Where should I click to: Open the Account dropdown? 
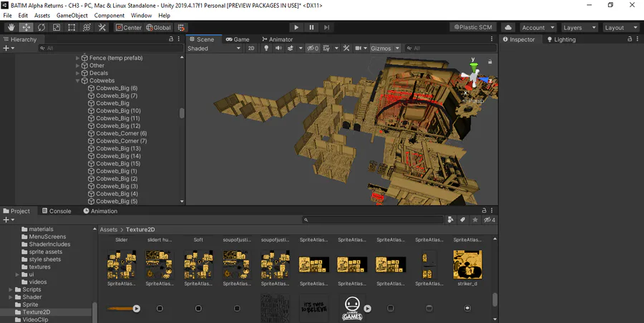point(537,27)
